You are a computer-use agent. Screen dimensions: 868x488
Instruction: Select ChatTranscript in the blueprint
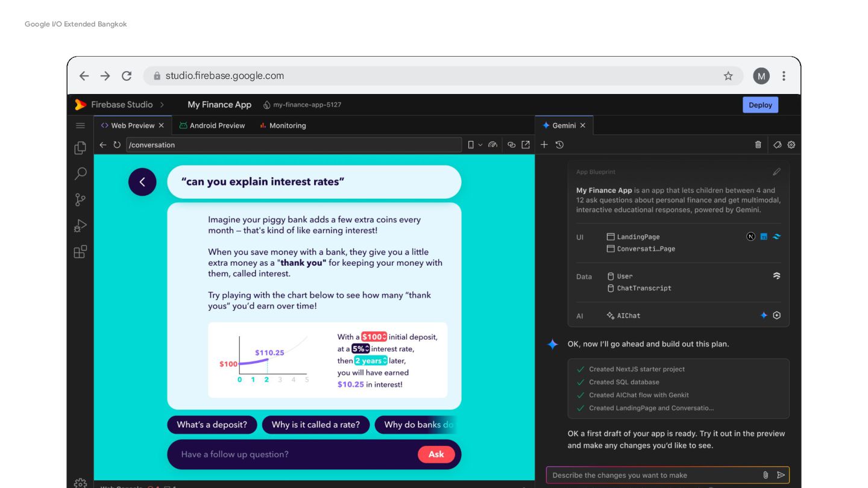[639, 288]
